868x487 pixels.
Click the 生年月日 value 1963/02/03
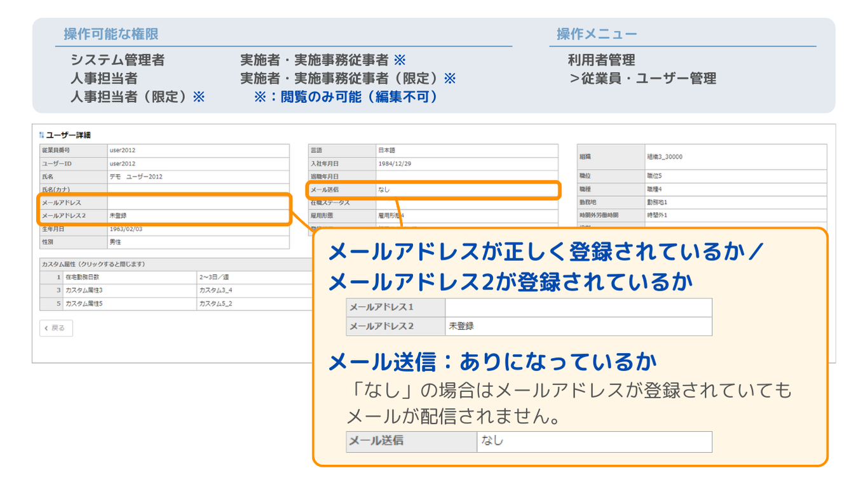(126, 229)
